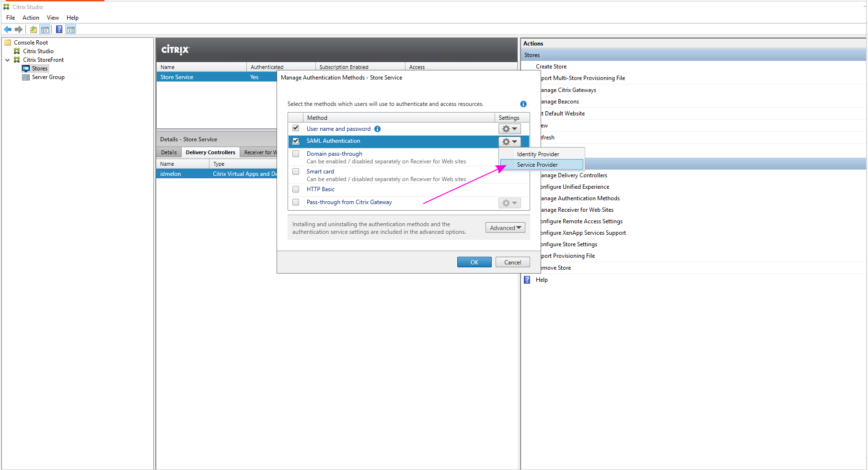Click the Authenticated column header

tap(281, 67)
